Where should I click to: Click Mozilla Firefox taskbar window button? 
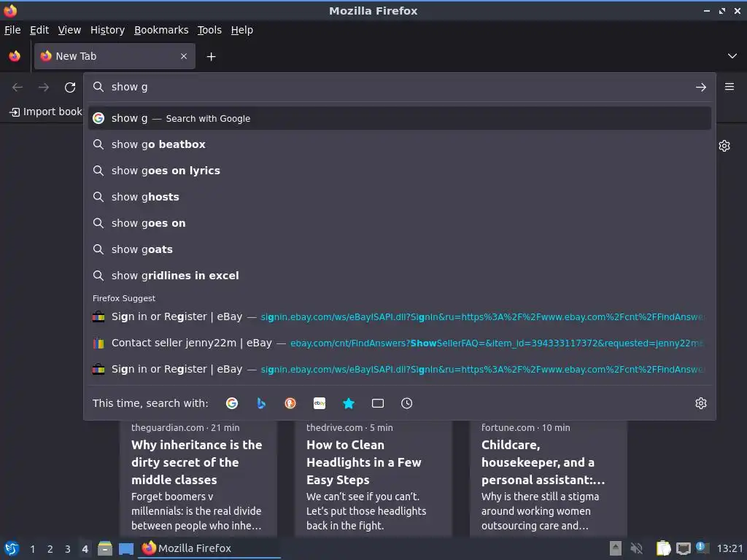click(x=209, y=548)
